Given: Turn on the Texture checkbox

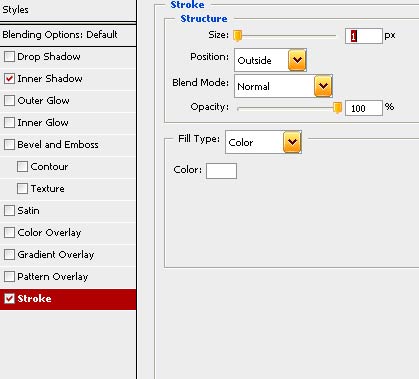Looking at the screenshot, I should tap(22, 189).
